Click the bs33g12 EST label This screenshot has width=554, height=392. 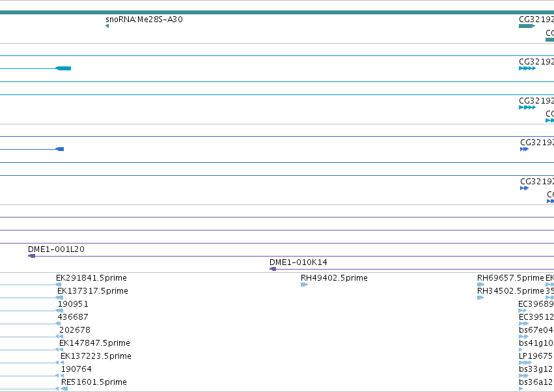click(536, 369)
